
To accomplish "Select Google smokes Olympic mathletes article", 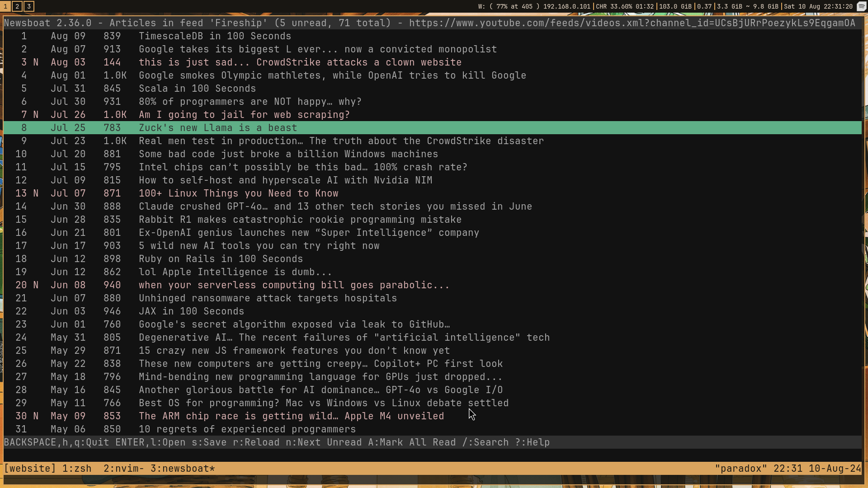I will 432,75.
